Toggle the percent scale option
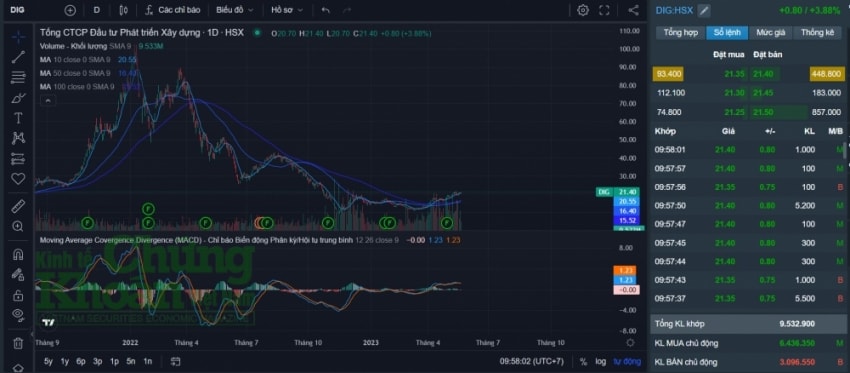This screenshot has width=850, height=373. pos(583,362)
